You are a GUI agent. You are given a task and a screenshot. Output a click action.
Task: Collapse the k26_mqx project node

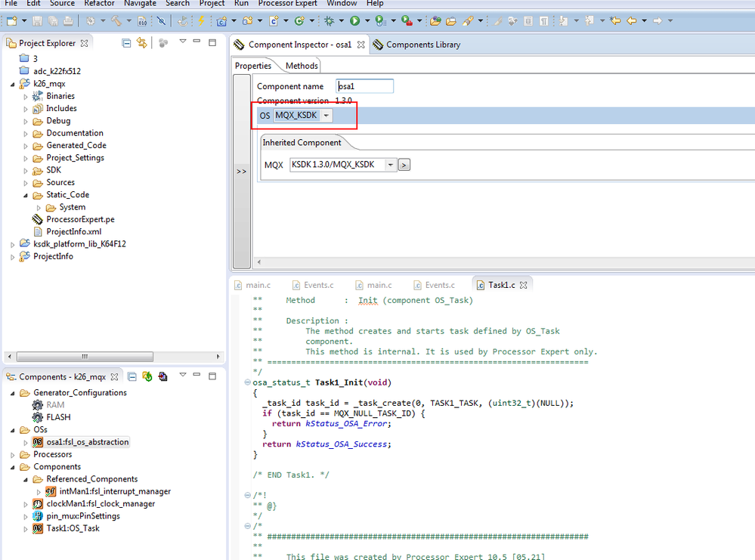pyautogui.click(x=13, y=85)
